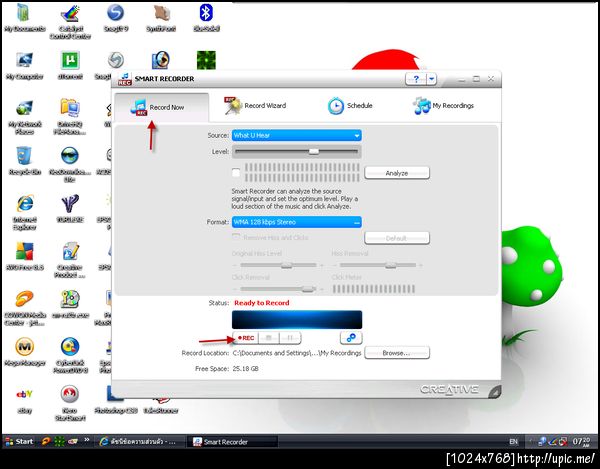The width and height of the screenshot is (600, 469).
Task: Click the Ready to Record status text
Action: point(262,303)
